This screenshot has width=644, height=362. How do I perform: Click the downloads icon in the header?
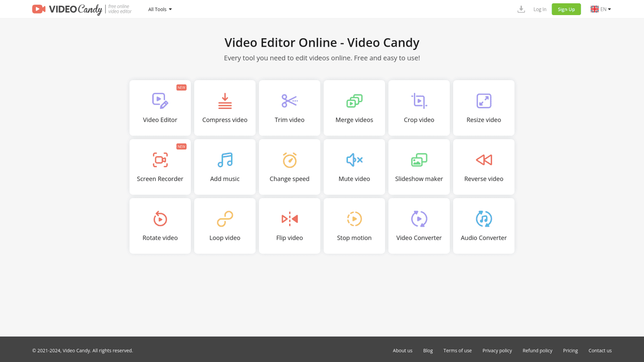(x=521, y=9)
